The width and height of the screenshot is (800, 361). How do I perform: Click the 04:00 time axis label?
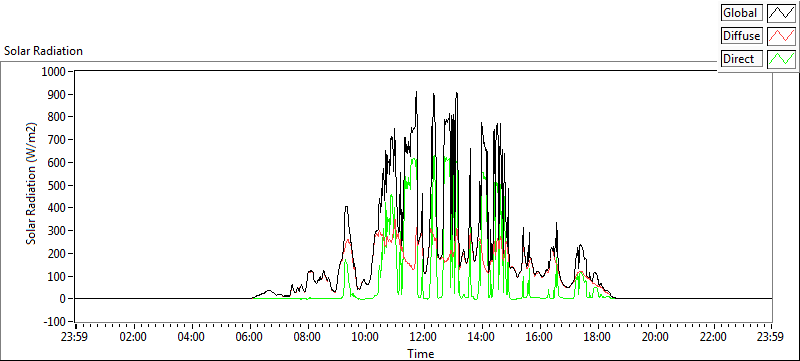pos(192,337)
